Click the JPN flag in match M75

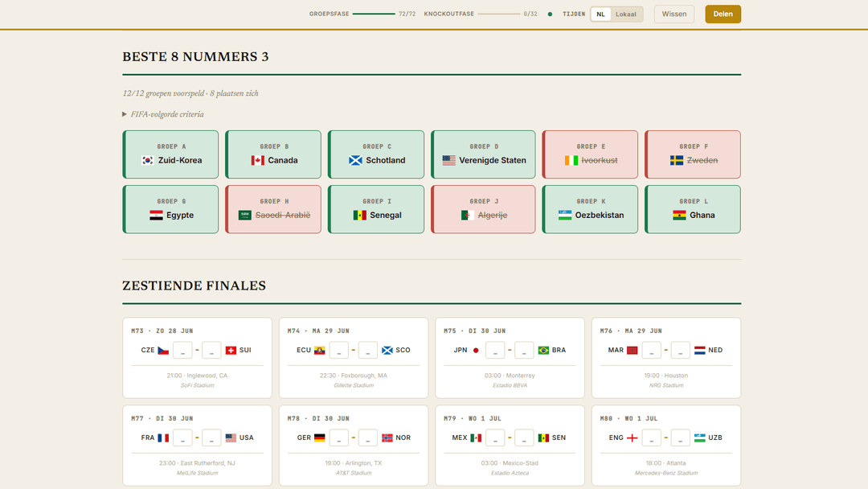(476, 351)
